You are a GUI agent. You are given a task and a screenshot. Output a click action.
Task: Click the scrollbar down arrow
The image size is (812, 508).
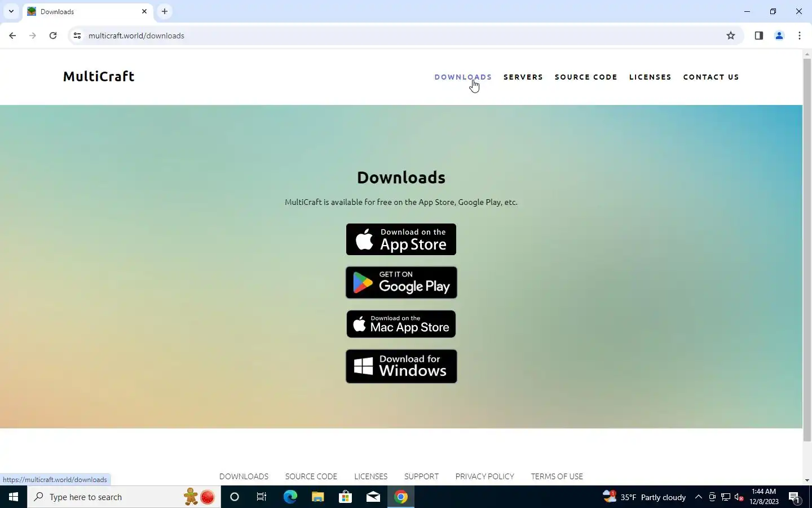pyautogui.click(x=807, y=480)
